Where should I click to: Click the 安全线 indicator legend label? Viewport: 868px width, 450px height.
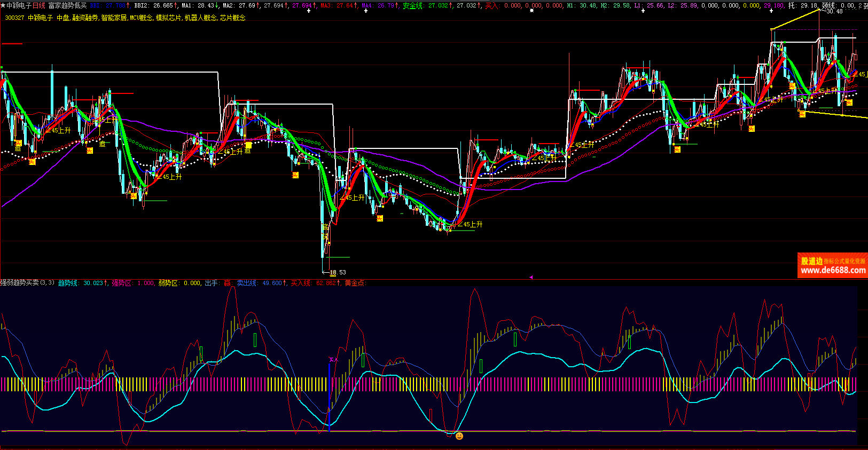click(413, 5)
